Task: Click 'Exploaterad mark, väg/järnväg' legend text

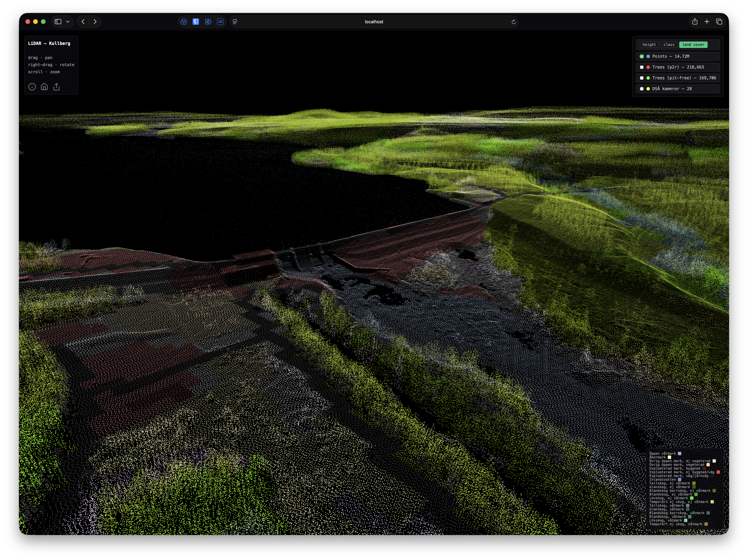Action: click(679, 476)
